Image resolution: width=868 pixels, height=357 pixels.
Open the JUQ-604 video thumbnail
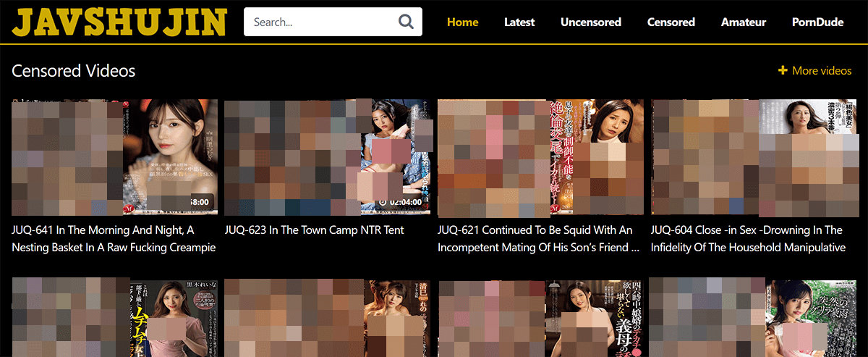[753, 157]
